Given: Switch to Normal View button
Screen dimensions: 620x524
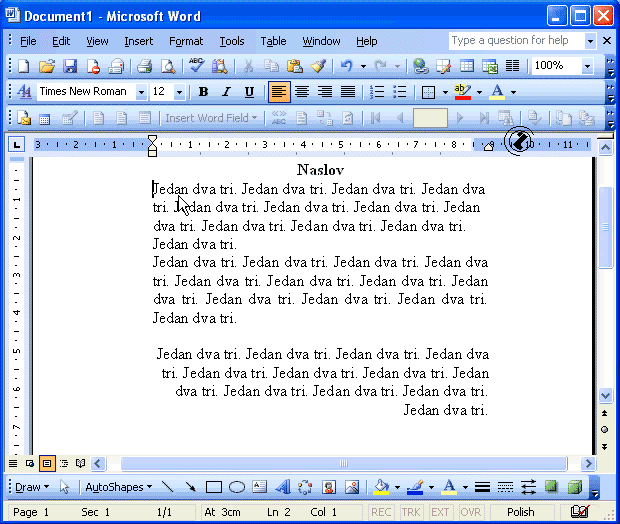Looking at the screenshot, I should pos(13,463).
